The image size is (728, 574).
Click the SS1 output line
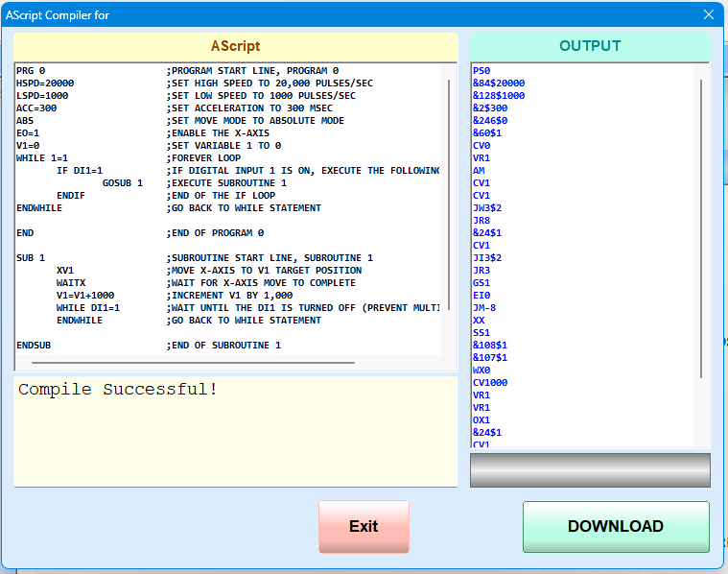tap(481, 333)
